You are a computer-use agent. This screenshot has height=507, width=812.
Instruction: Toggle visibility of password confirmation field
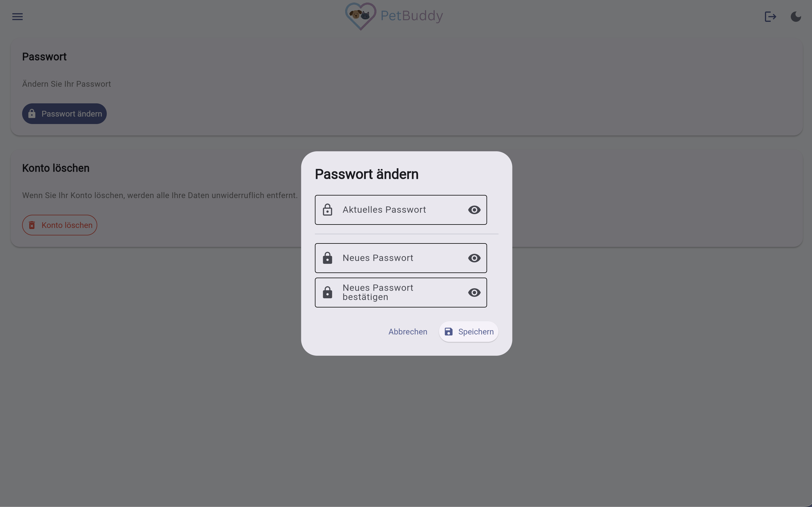click(474, 293)
